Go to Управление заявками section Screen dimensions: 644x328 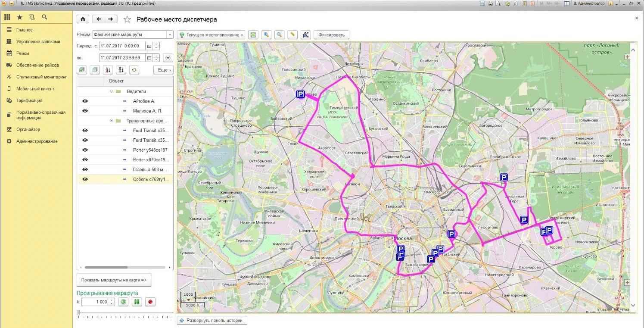coord(38,42)
